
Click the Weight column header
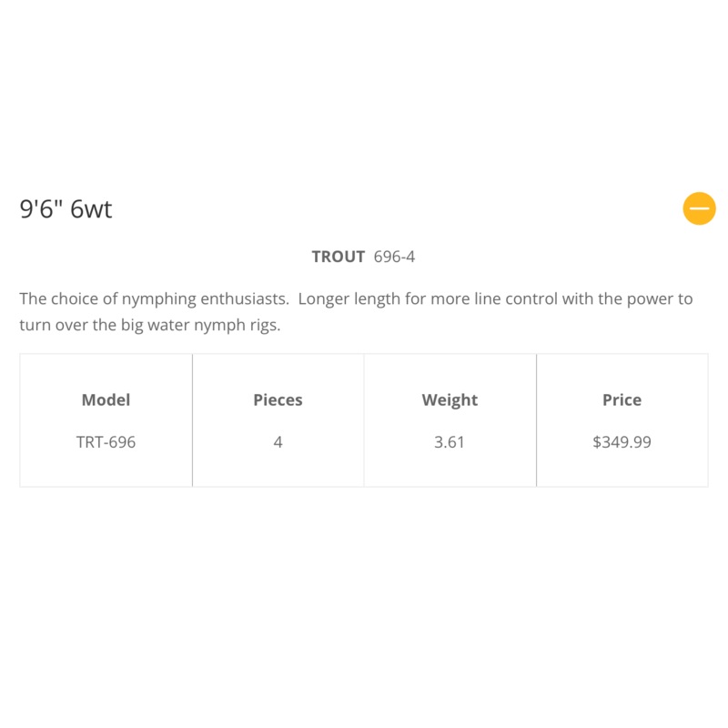tap(450, 399)
